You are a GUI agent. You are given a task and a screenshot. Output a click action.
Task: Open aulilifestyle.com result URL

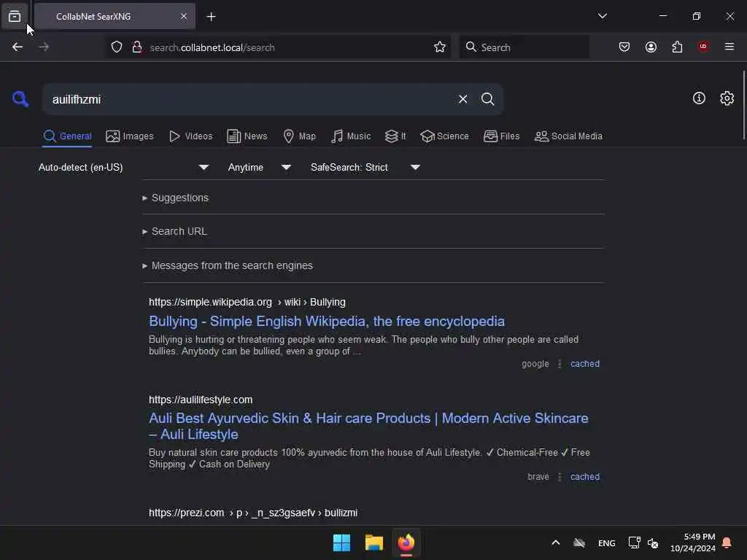[201, 400]
